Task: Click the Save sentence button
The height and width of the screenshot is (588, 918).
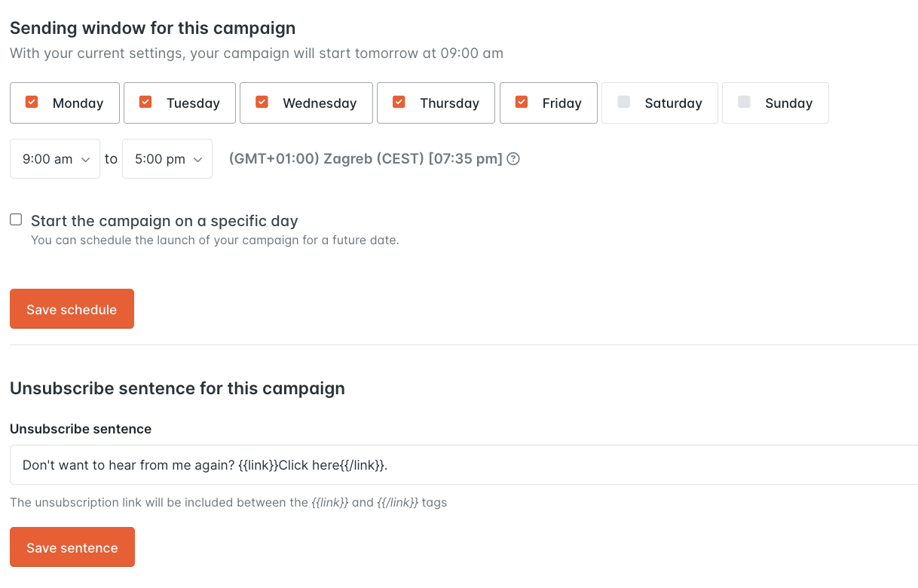Action: tap(72, 547)
